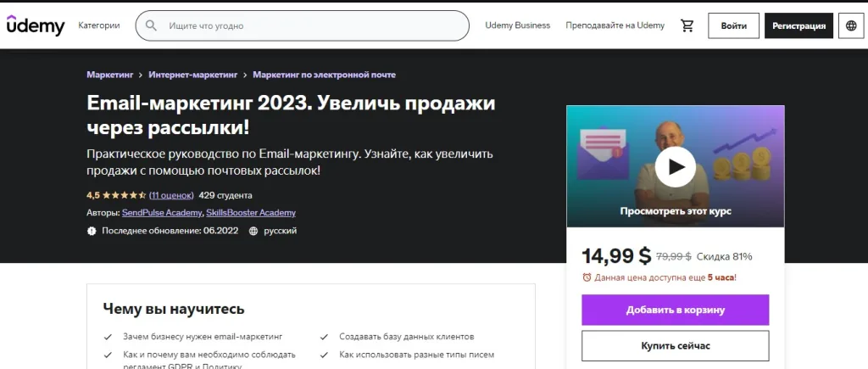Image resolution: width=868 pixels, height=369 pixels.
Task: Open SkillsBooster Academy author link
Action: (251, 212)
